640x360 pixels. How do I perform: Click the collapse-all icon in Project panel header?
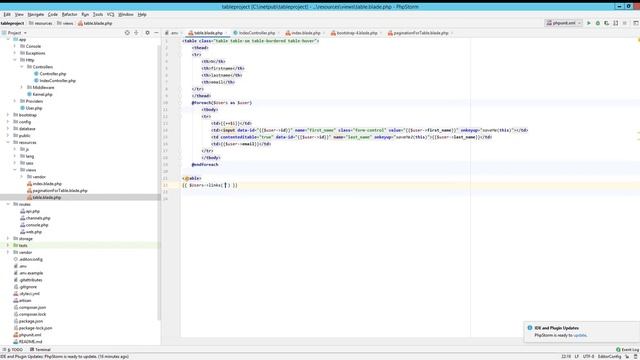click(x=136, y=33)
